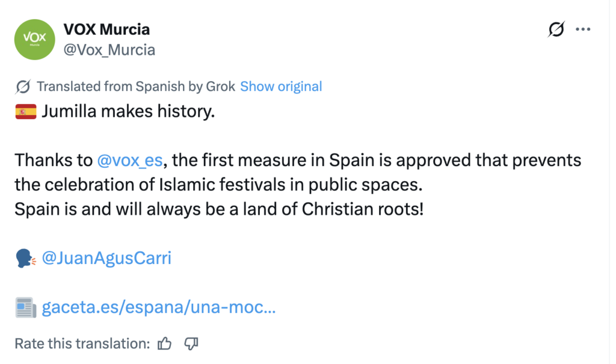Open the @vox_es mention
Screen dimensions: 616x364
coord(130,161)
